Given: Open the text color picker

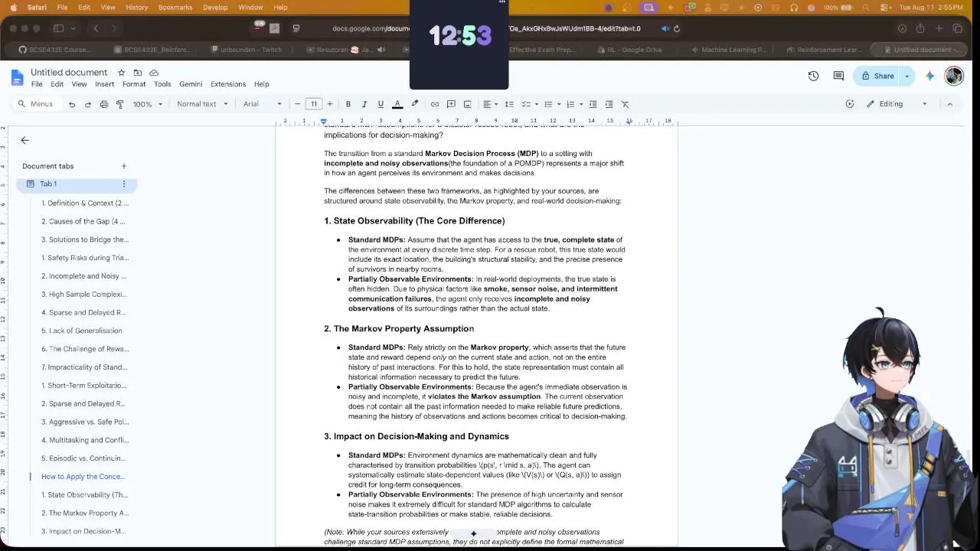Looking at the screenshot, I should click(x=397, y=104).
